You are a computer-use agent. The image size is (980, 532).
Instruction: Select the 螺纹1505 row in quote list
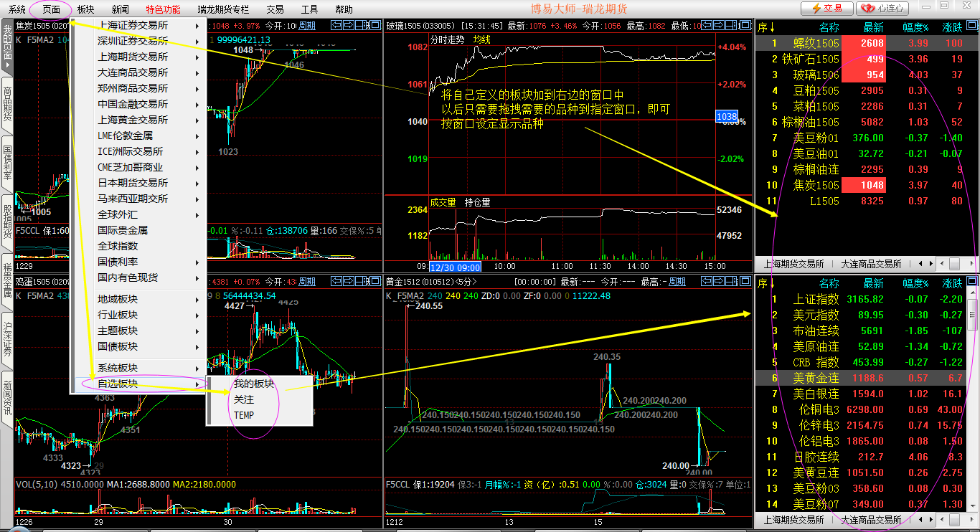[x=818, y=43]
